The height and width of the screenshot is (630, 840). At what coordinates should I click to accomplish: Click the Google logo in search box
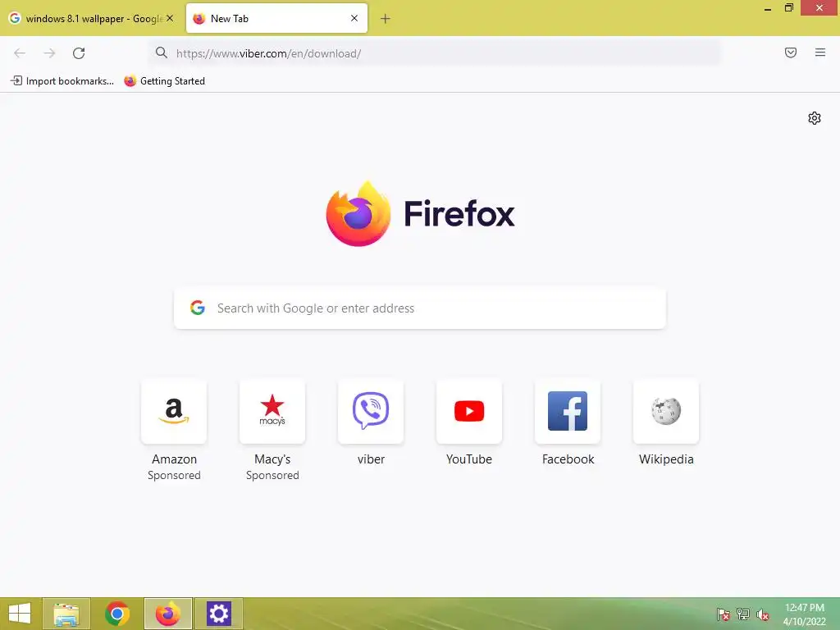(x=198, y=308)
